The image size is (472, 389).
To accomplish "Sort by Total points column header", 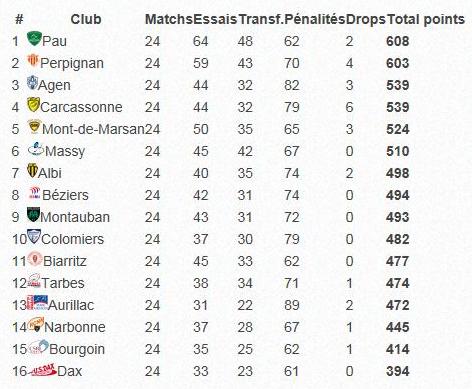I will (426, 19).
